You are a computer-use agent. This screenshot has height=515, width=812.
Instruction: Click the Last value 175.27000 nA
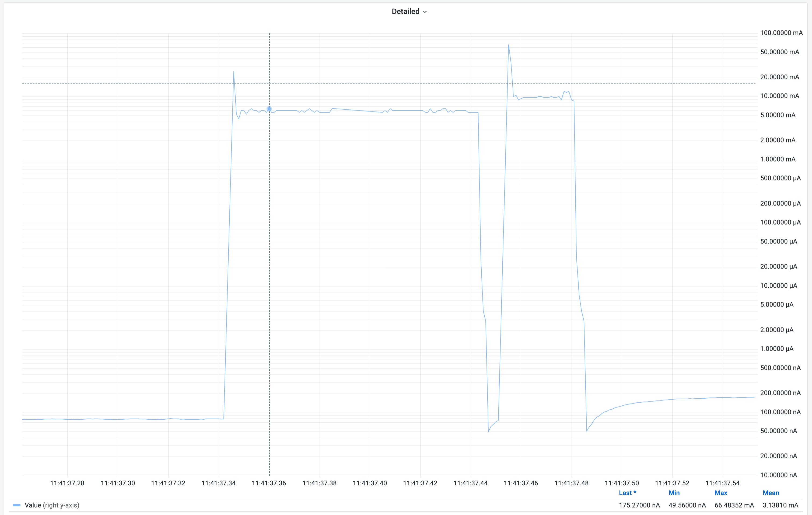click(639, 505)
